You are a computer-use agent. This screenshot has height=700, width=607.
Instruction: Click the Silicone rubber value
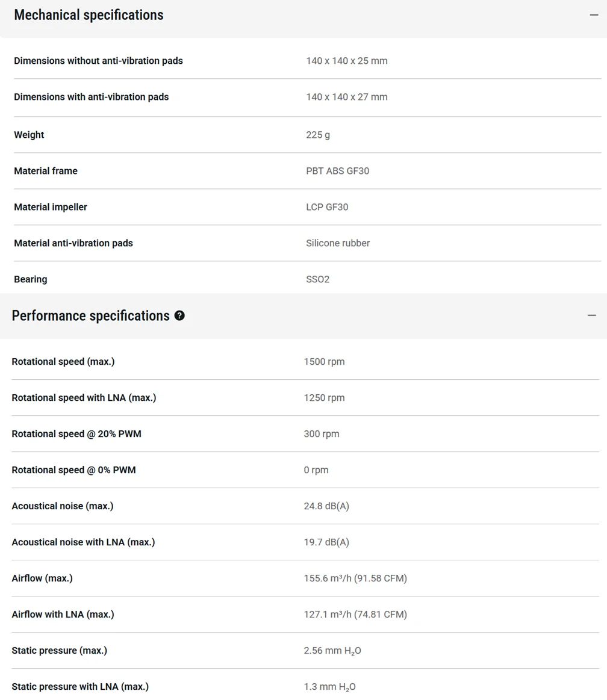tap(338, 243)
